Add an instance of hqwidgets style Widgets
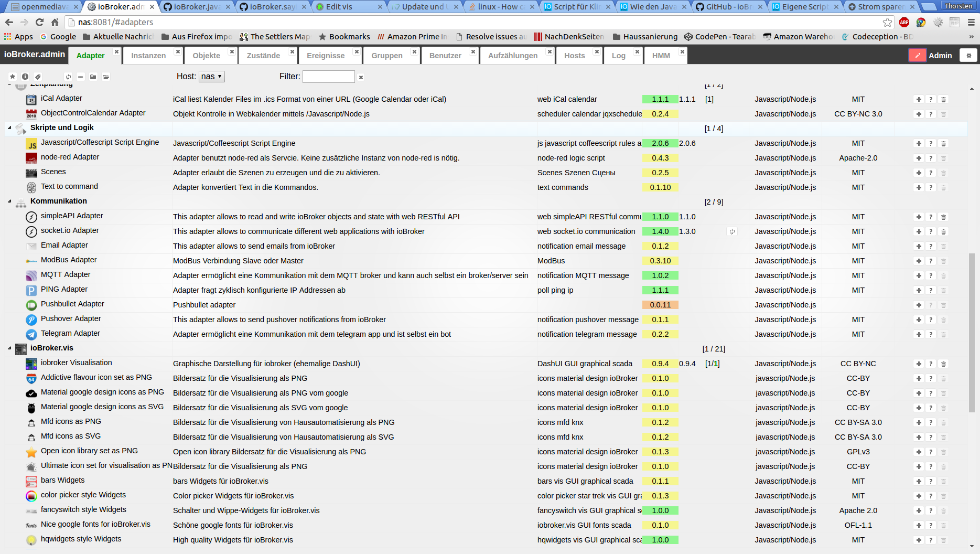Image resolution: width=980 pixels, height=554 pixels. click(919, 540)
